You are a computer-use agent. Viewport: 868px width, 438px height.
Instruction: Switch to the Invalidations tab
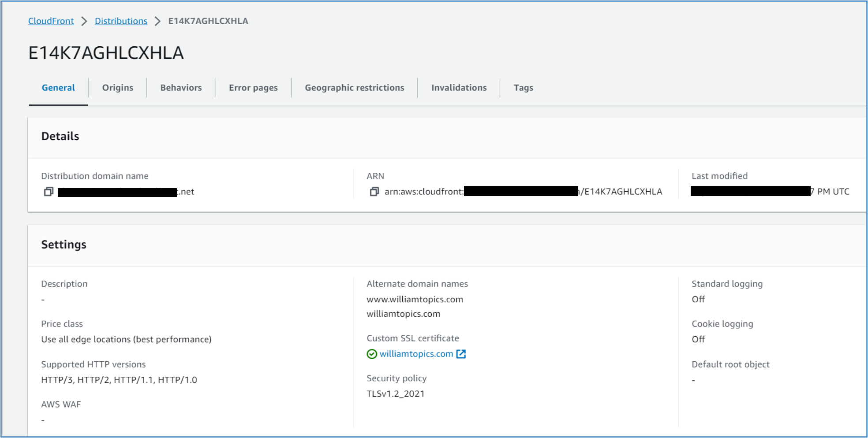459,87
